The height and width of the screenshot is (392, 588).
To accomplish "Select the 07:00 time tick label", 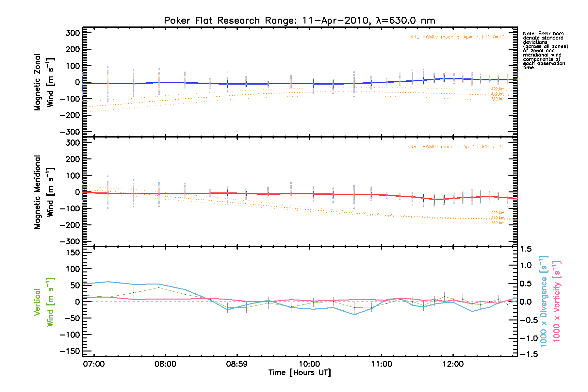I will coord(94,364).
